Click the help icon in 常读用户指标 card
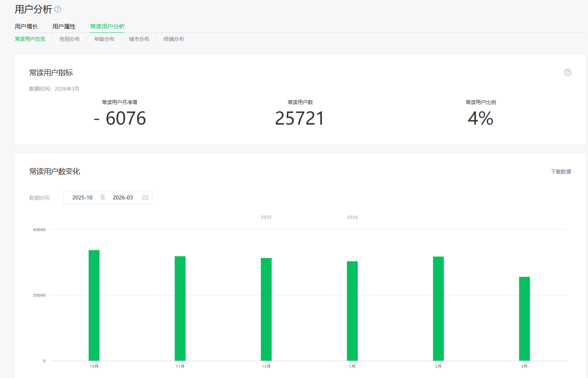The image size is (588, 378). (567, 73)
